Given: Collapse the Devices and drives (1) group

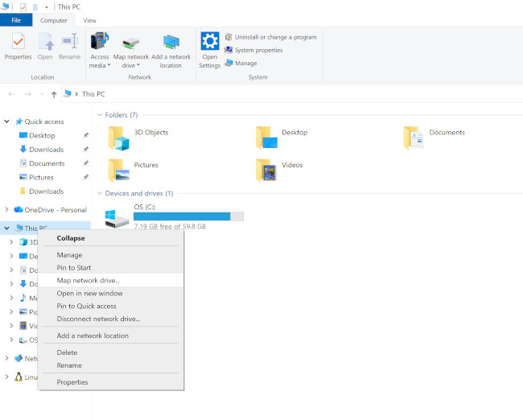Looking at the screenshot, I should coord(100,193).
